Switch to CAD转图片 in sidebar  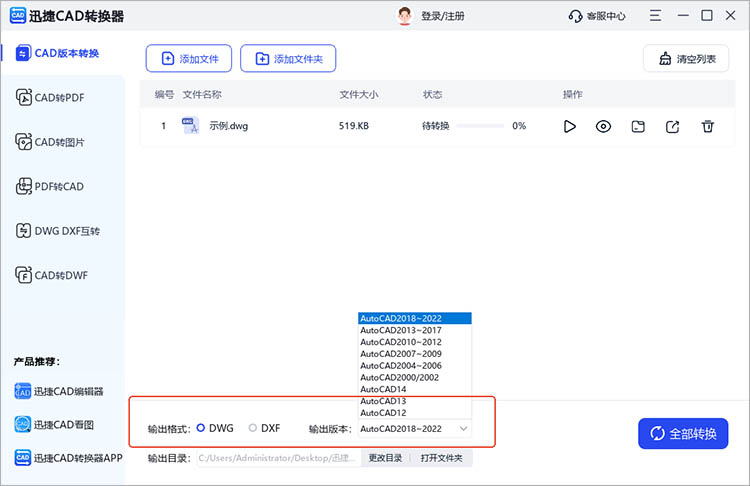(50, 142)
